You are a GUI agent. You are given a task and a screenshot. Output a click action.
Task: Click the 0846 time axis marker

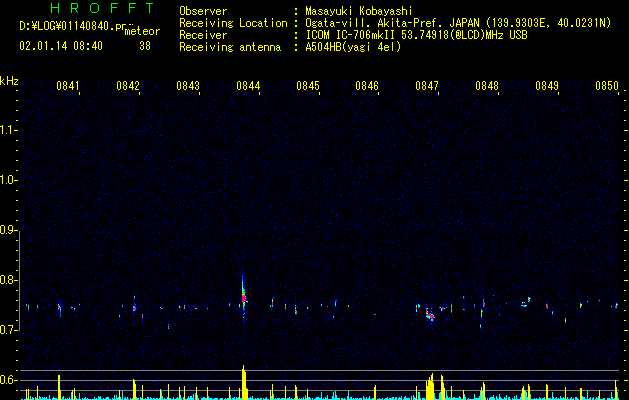pyautogui.click(x=367, y=86)
